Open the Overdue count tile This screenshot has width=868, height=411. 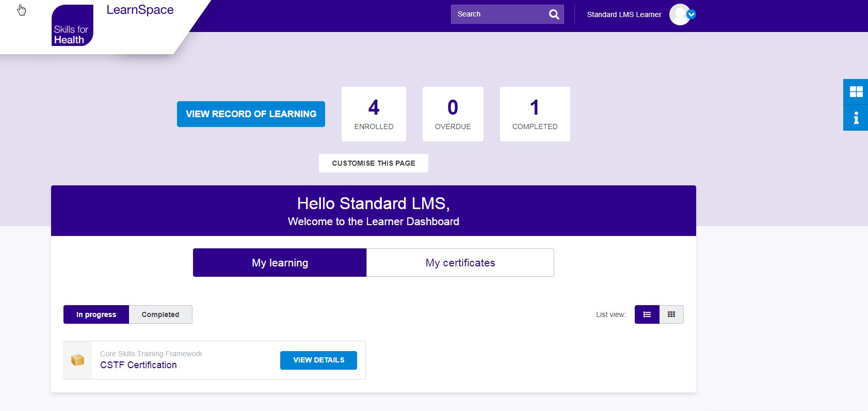(x=453, y=114)
